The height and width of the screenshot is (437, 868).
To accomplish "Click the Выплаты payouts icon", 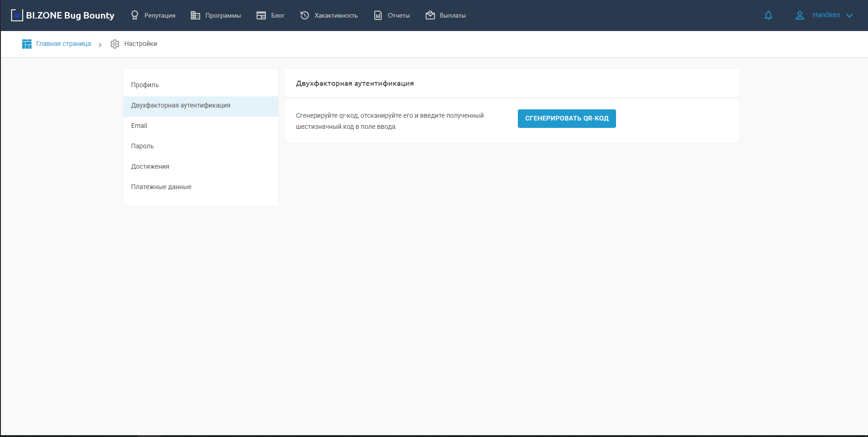I will 430,15.
